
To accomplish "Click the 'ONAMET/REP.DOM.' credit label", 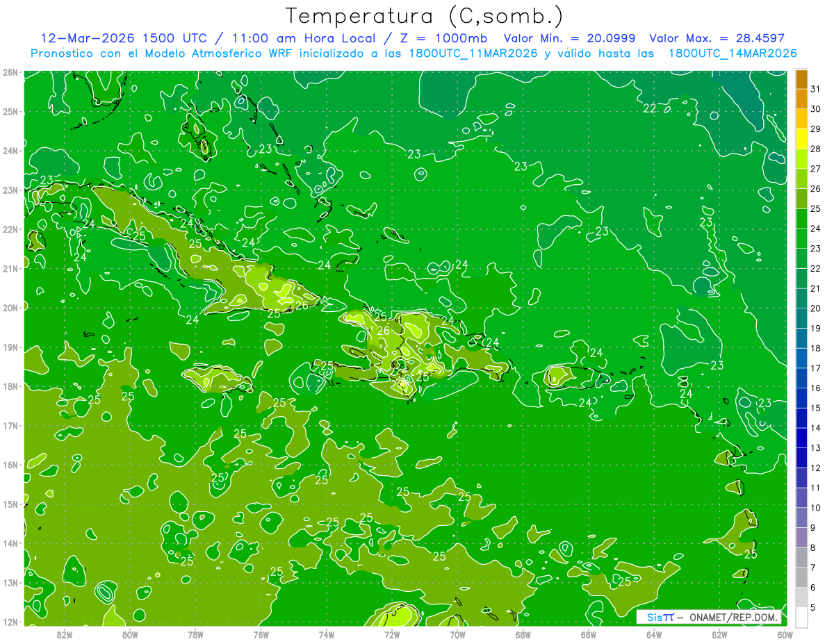I will click(733, 617).
